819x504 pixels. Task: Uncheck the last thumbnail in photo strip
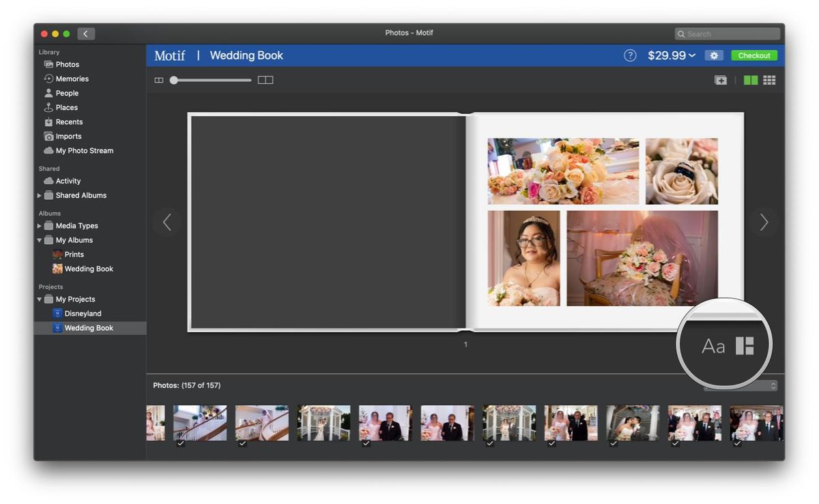[x=737, y=443]
